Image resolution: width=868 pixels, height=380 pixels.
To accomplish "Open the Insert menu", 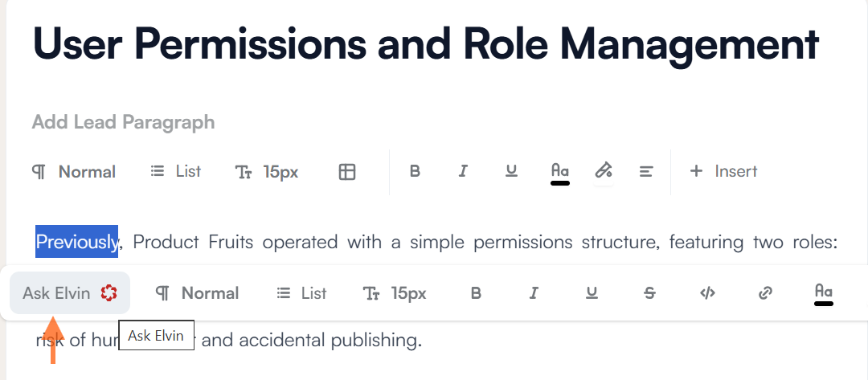I will [723, 172].
